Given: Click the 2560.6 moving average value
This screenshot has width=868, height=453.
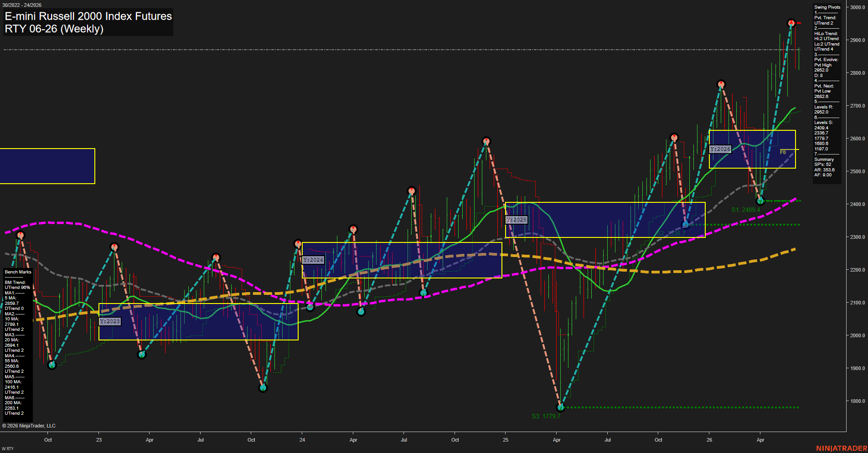Looking at the screenshot, I should point(12,366).
